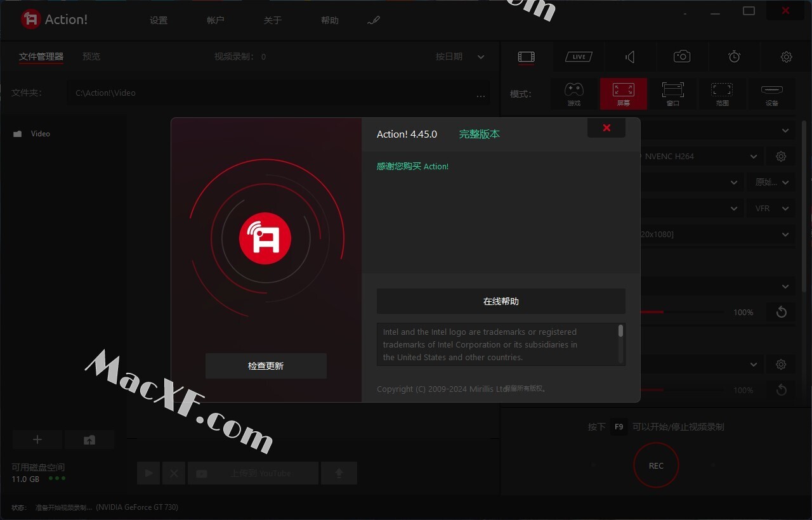Open the 帐户 account menu

[216, 20]
